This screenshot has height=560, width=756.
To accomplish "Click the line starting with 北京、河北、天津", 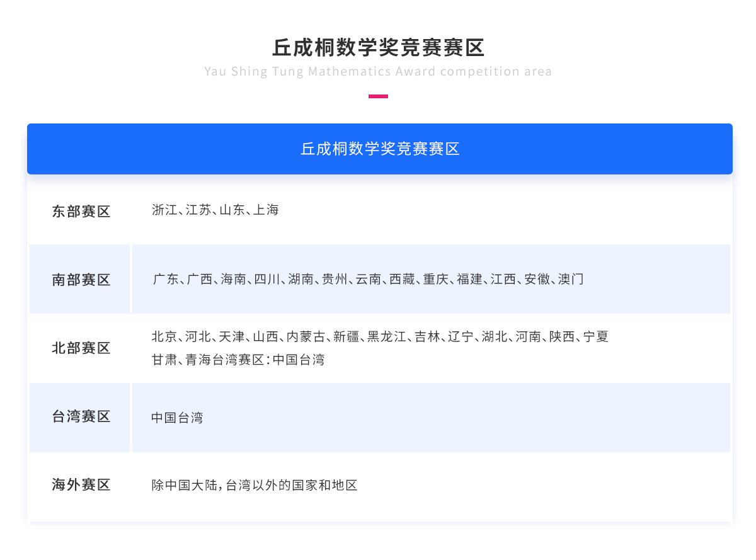I will (x=381, y=337).
